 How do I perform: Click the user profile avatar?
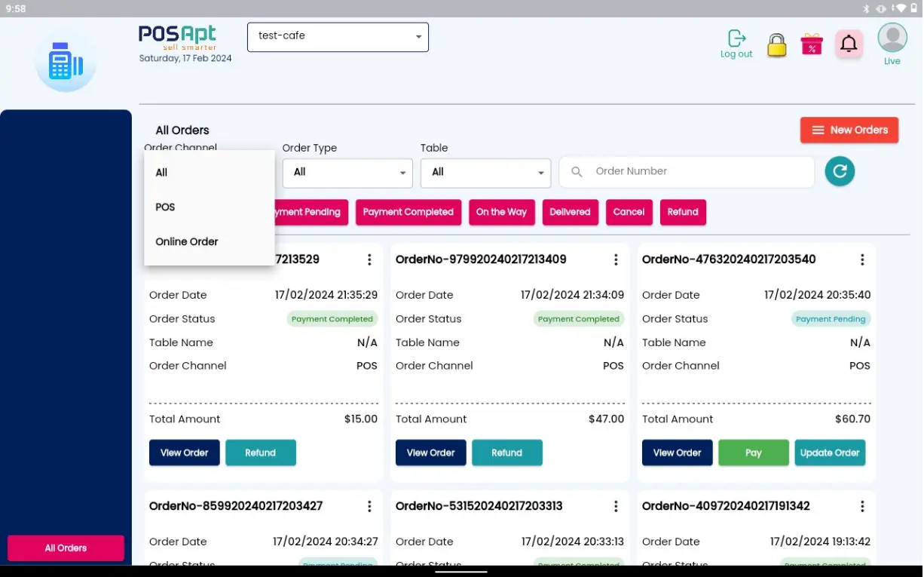tap(892, 38)
